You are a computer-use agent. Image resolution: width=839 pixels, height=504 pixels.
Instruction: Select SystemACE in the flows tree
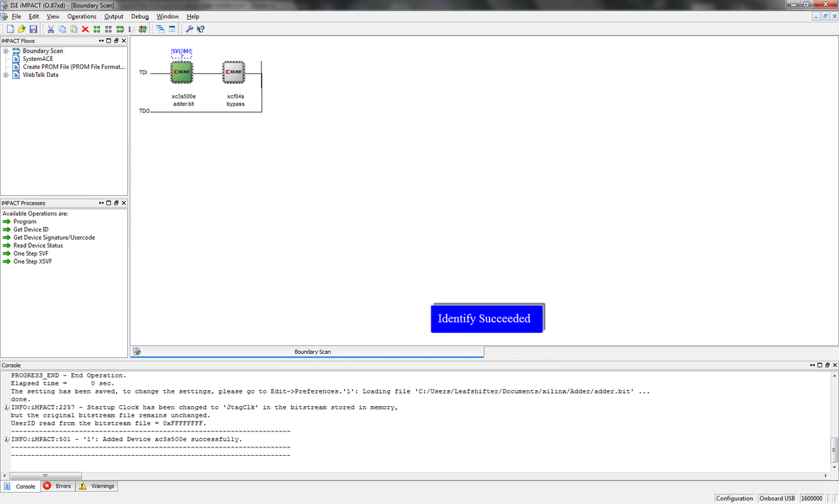tap(37, 59)
